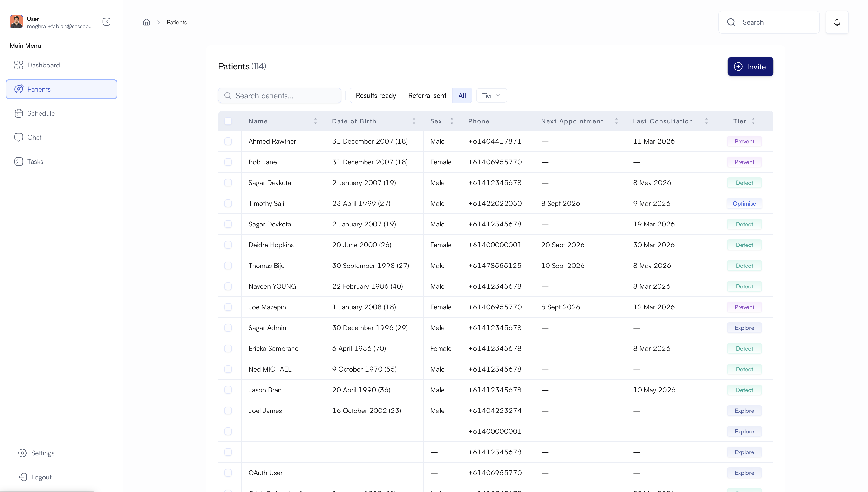
Task: Open Tasks from main menu
Action: tap(61, 161)
